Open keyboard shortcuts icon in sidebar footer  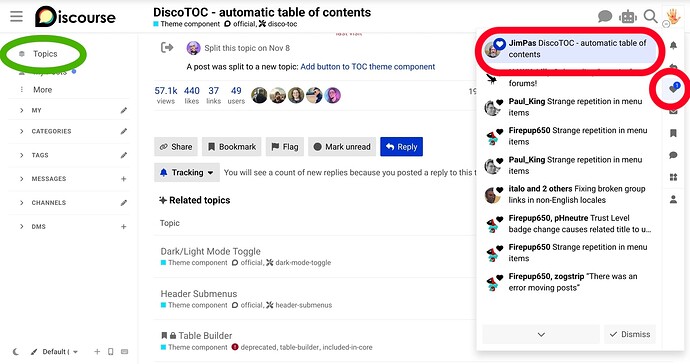point(125,351)
